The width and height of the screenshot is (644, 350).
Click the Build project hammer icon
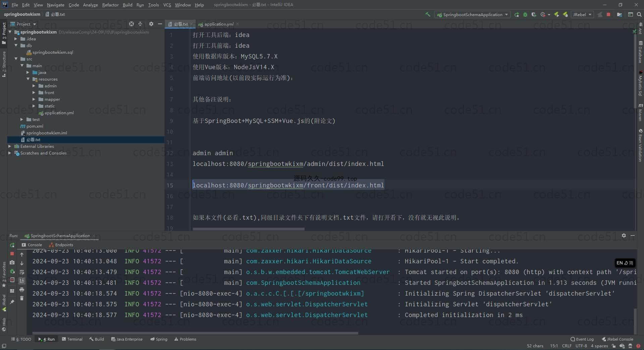pyautogui.click(x=428, y=14)
